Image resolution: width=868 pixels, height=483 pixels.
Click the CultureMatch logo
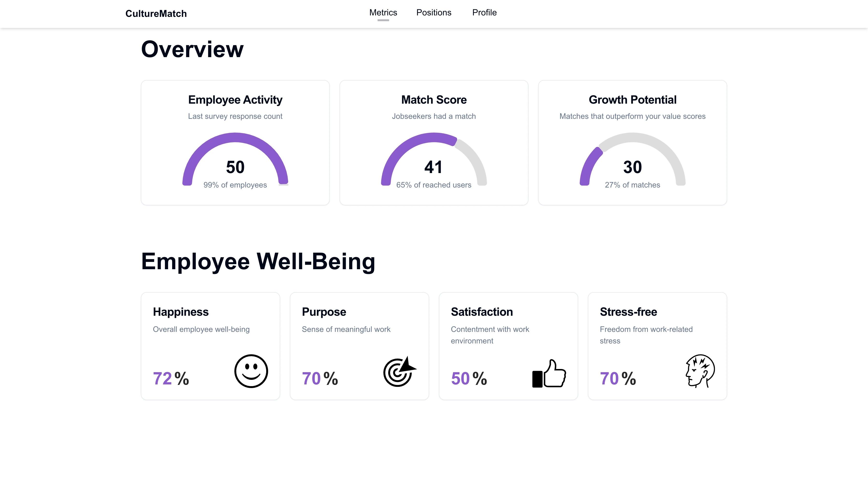[x=156, y=13]
